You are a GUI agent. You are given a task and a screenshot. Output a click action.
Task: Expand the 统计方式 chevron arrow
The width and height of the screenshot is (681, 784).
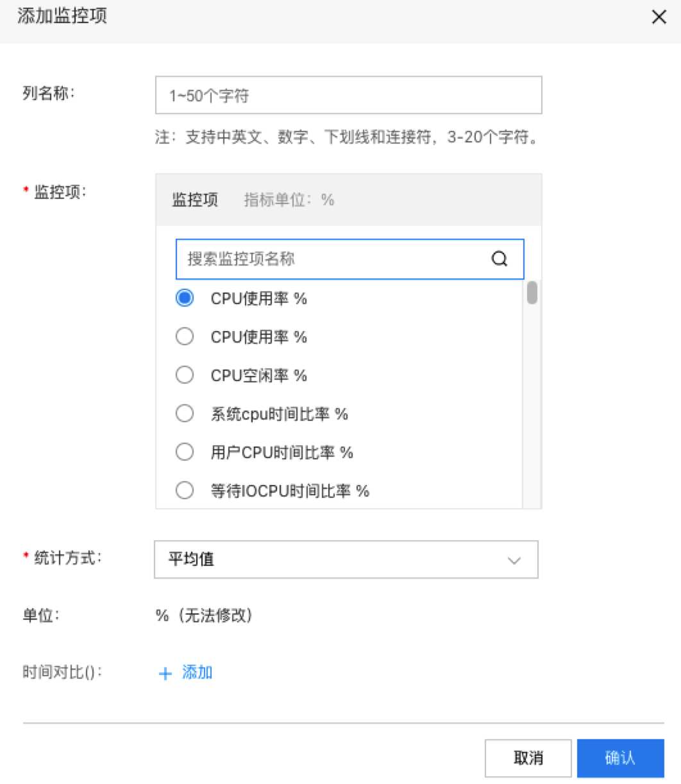click(x=514, y=560)
